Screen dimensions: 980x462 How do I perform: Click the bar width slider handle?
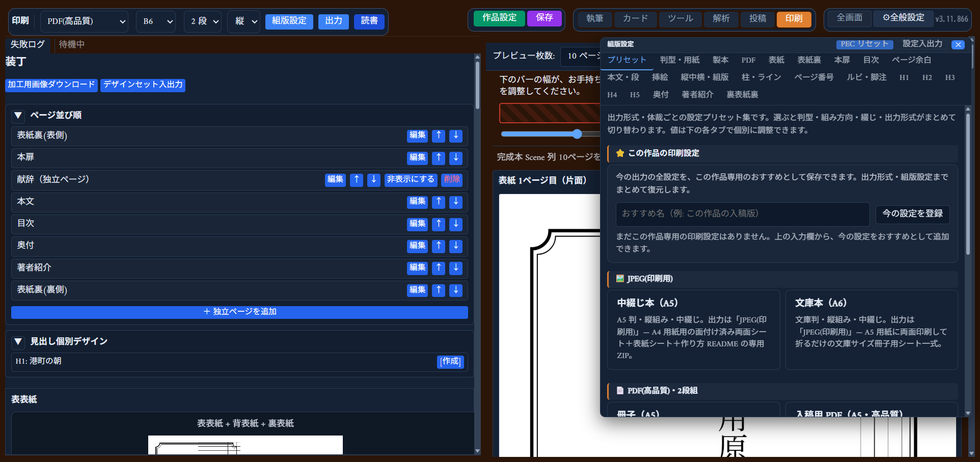[x=577, y=134]
